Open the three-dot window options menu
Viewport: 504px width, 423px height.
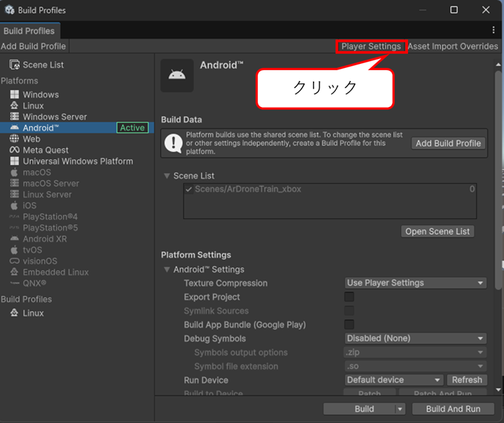pyautogui.click(x=494, y=30)
